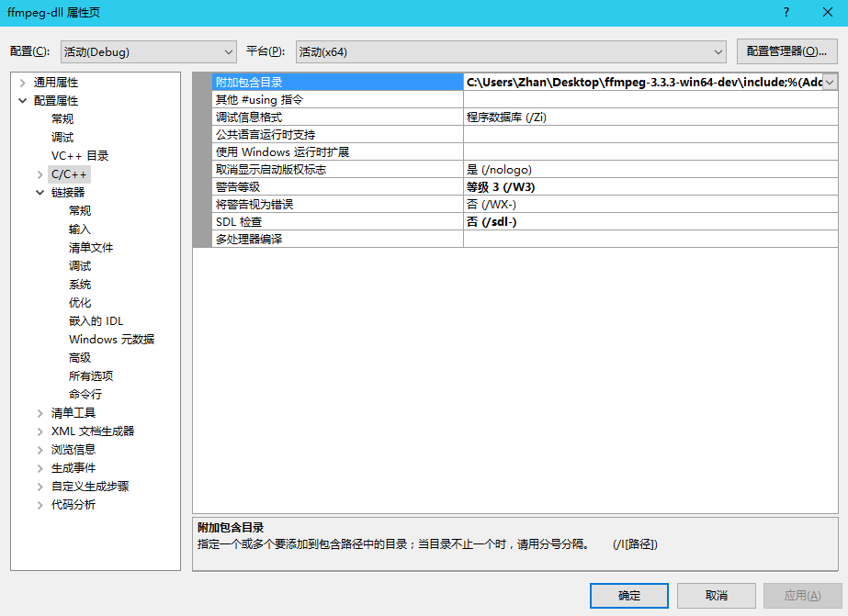Open dropdown arrow for 附加包含目录 value
The image size is (848, 616).
tap(830, 82)
